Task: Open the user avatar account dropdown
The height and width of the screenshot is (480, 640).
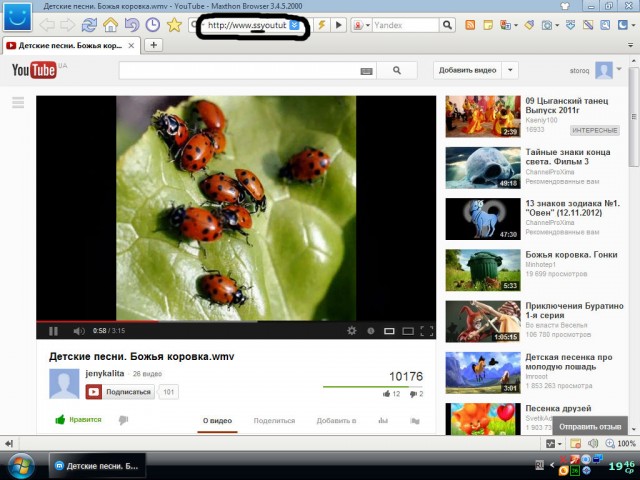Action: click(x=610, y=70)
